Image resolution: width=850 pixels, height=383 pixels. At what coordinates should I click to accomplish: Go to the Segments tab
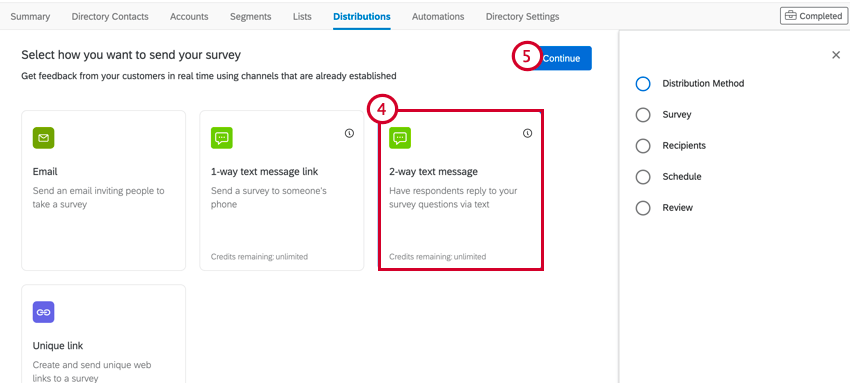(x=250, y=16)
